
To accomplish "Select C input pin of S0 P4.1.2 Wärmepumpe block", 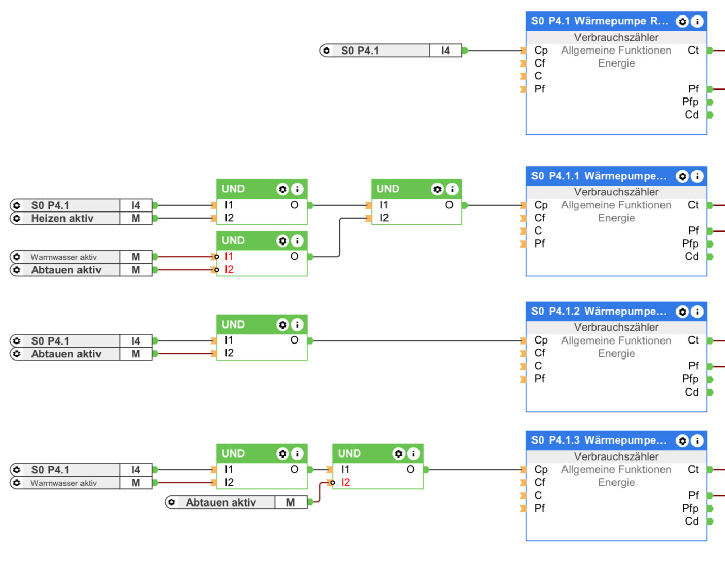I will click(523, 366).
